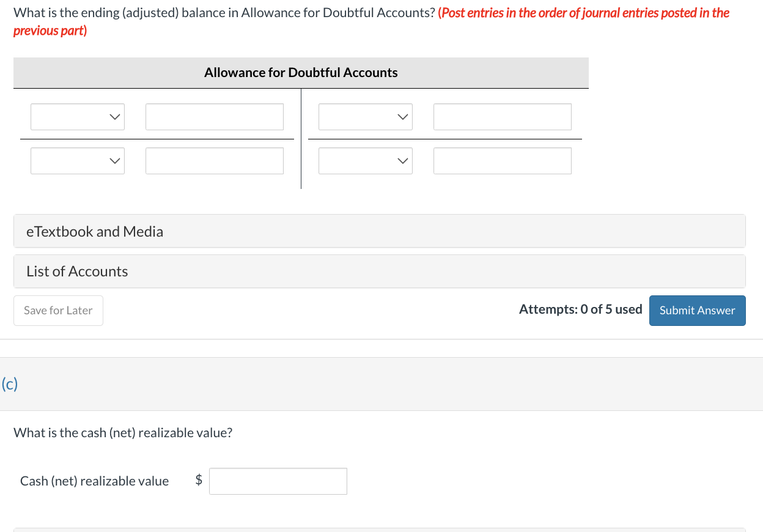
Task: Click the Cash (net) realizable value field
Action: click(278, 481)
